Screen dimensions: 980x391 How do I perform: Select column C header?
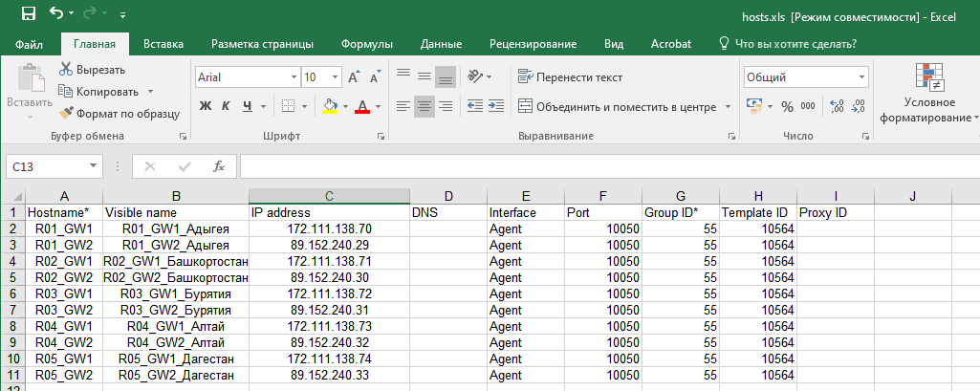[329, 196]
